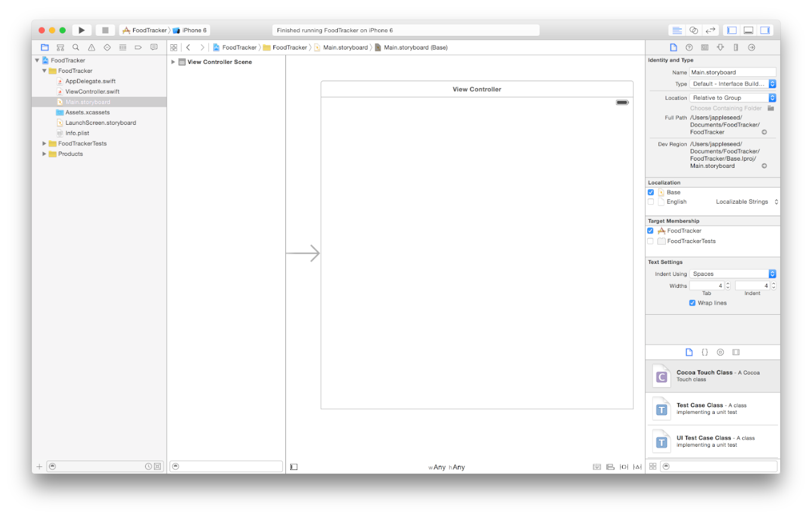The width and height of the screenshot is (812, 519).
Task: Show the Identity inspector
Action: pyautogui.click(x=705, y=47)
